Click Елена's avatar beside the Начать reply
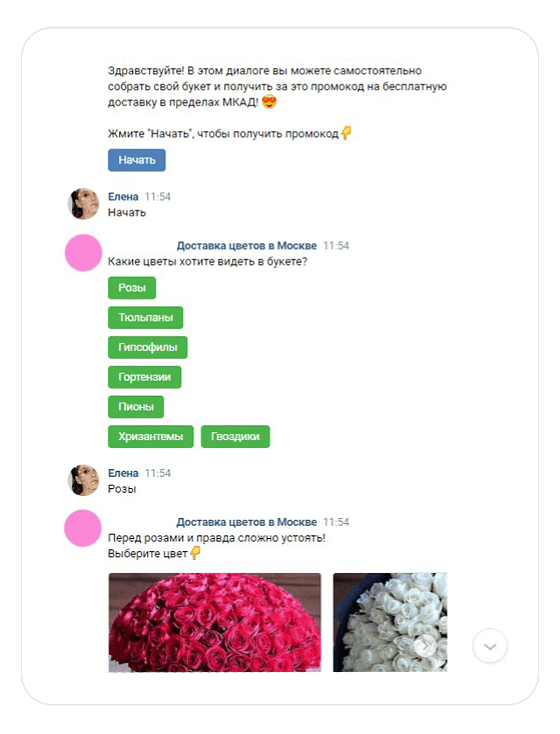Image resolution: width=560 pixels, height=734 pixels. [x=83, y=204]
